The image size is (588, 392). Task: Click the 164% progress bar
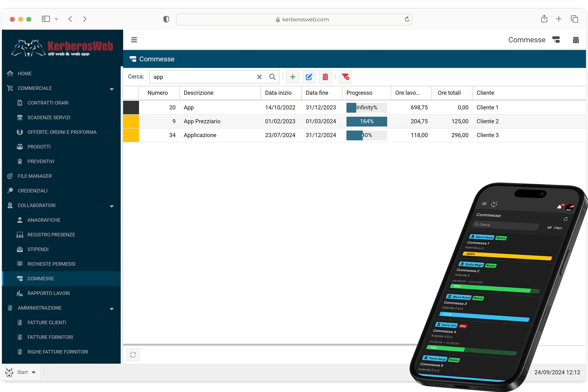point(367,122)
